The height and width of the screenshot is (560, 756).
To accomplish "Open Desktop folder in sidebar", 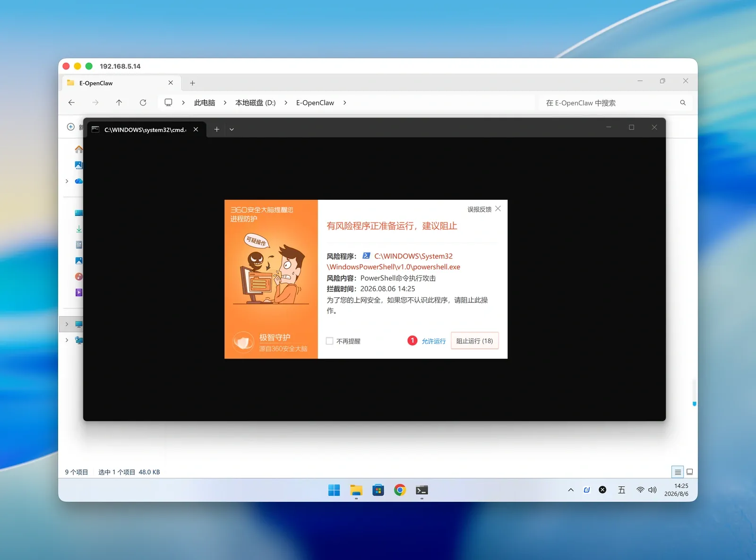I will click(79, 213).
